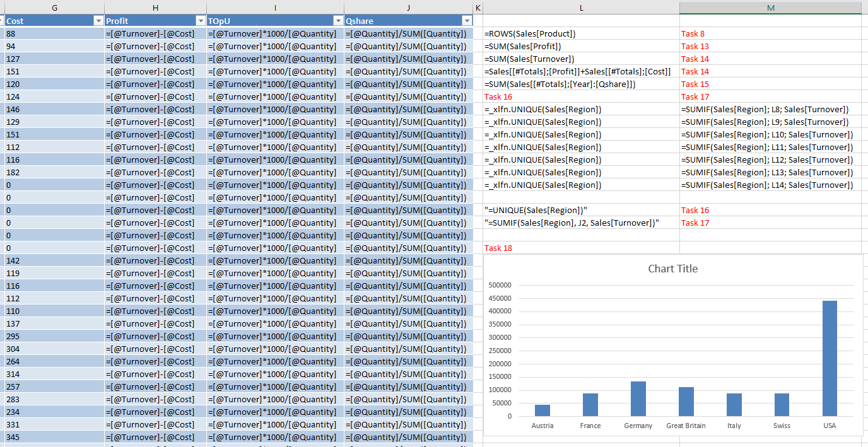Select column J header
Screen dimensions: 868x447
[x=408, y=8]
